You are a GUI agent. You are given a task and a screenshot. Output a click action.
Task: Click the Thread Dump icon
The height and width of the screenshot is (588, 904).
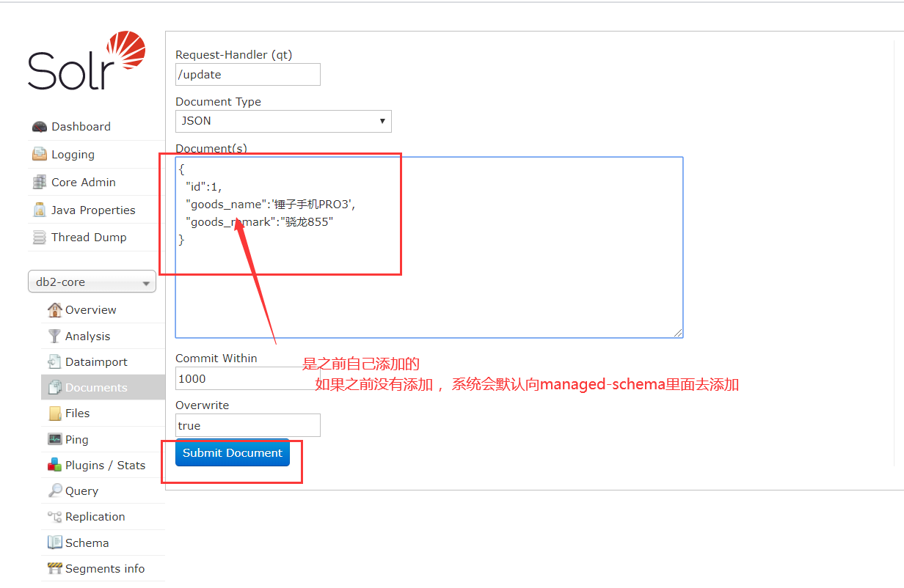[x=40, y=238]
